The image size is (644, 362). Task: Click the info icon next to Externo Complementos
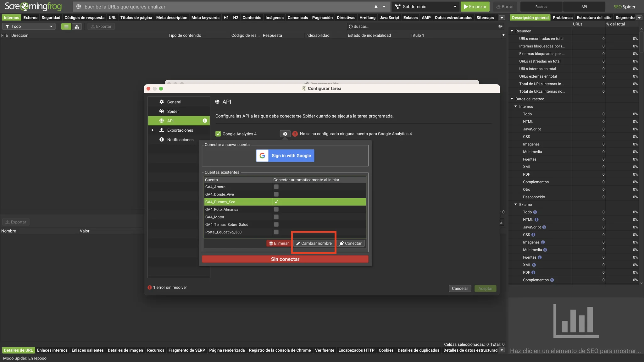coord(552,280)
